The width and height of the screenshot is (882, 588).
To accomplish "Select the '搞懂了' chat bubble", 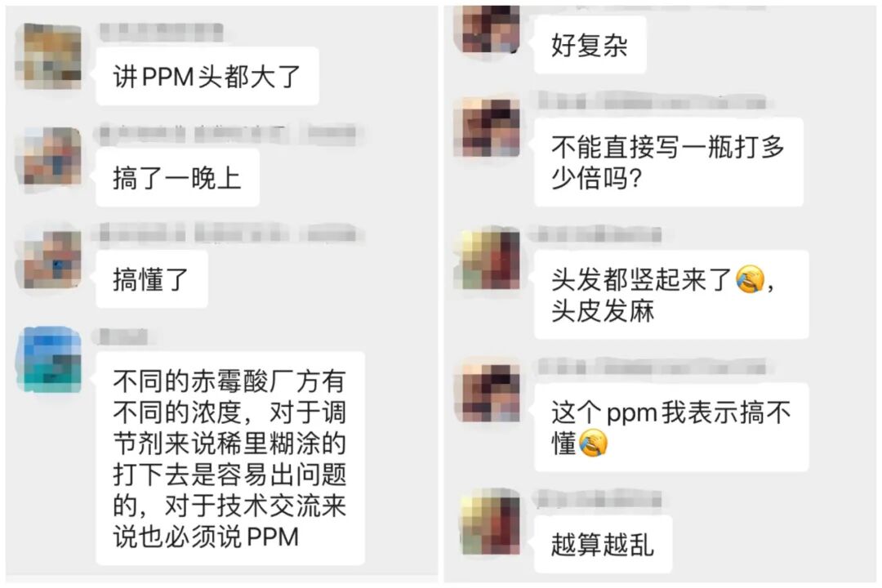I will [x=152, y=279].
